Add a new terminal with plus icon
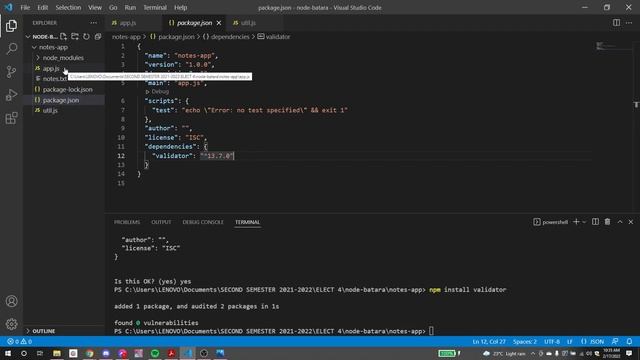The image size is (640, 360). 576,222
